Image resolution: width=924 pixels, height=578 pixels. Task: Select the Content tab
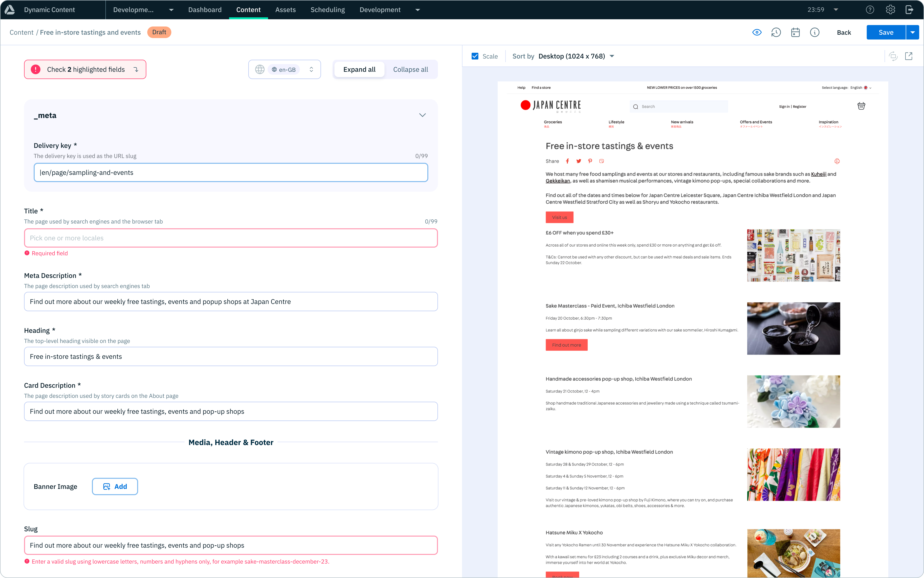click(x=248, y=10)
